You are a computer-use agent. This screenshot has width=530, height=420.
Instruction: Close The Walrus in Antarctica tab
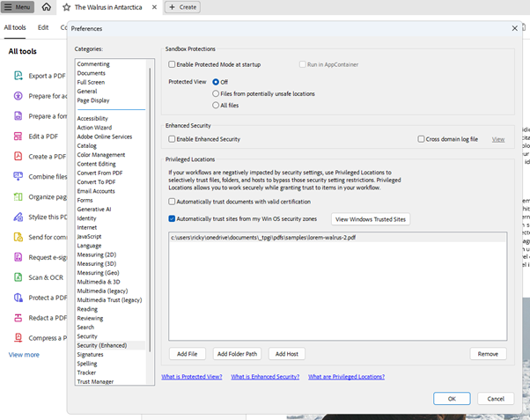[154, 7]
